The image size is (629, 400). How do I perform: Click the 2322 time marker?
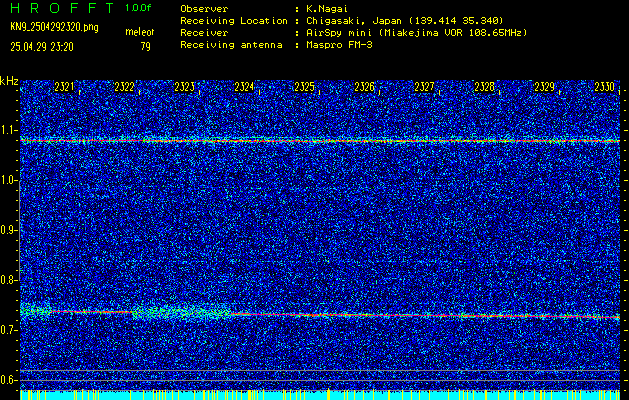tap(124, 87)
